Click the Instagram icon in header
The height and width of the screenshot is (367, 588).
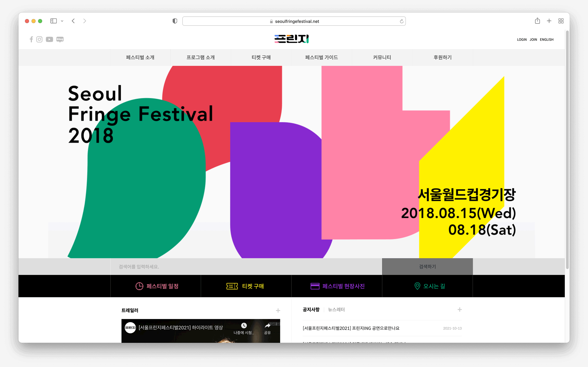[39, 39]
